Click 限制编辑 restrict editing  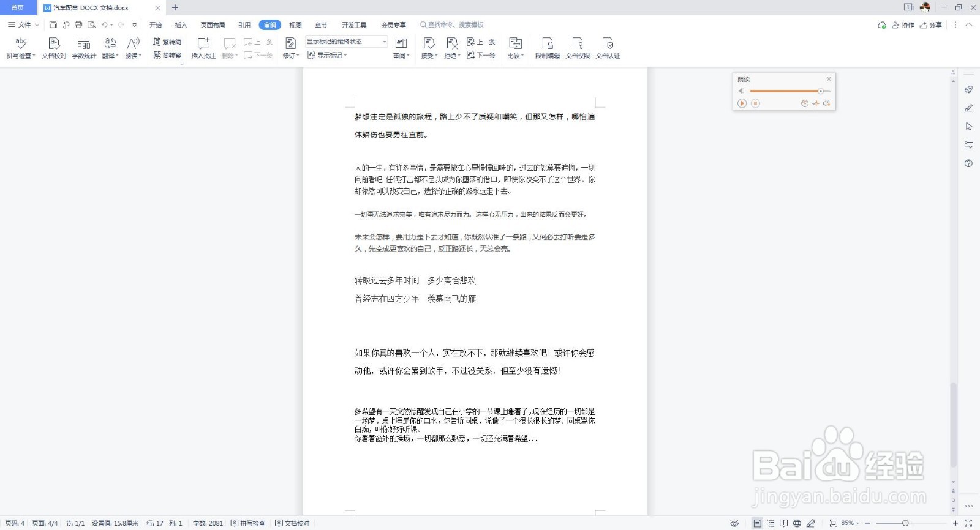click(x=548, y=48)
